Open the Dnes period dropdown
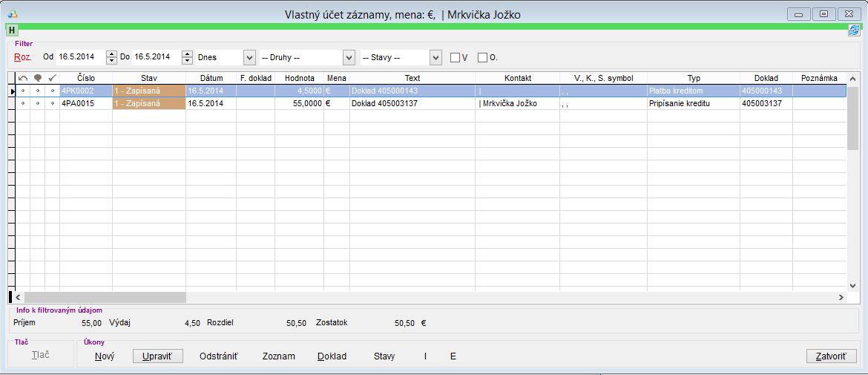 (249, 57)
